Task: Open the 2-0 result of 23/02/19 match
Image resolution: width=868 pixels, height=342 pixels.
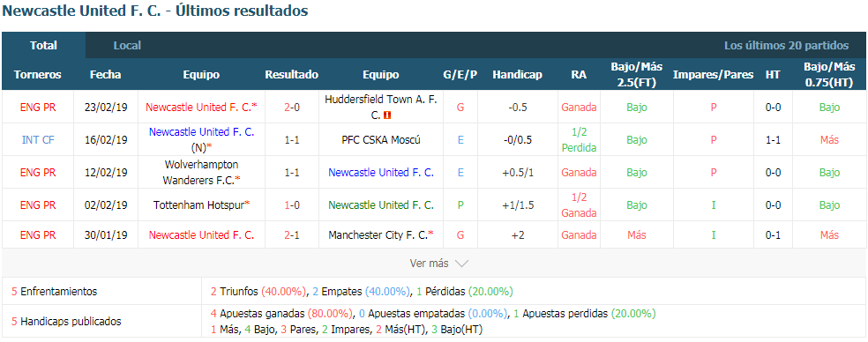Action: point(292,108)
